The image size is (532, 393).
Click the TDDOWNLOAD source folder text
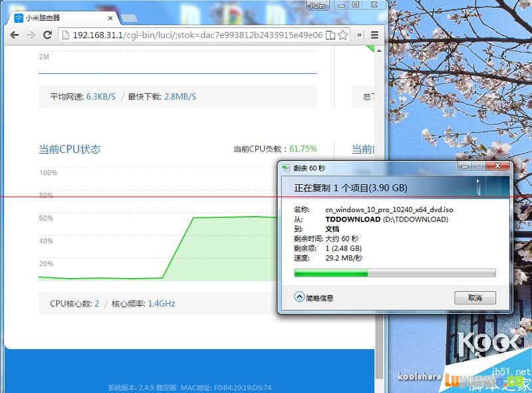point(353,219)
